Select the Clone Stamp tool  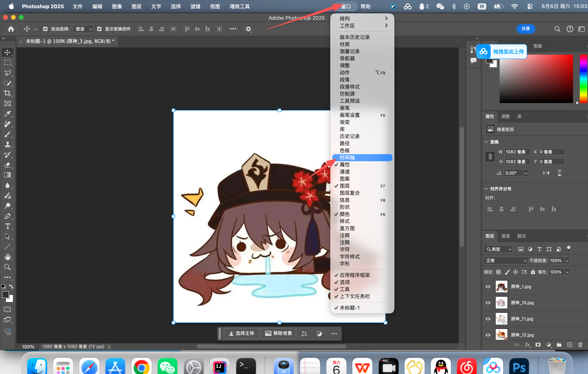[x=8, y=145]
